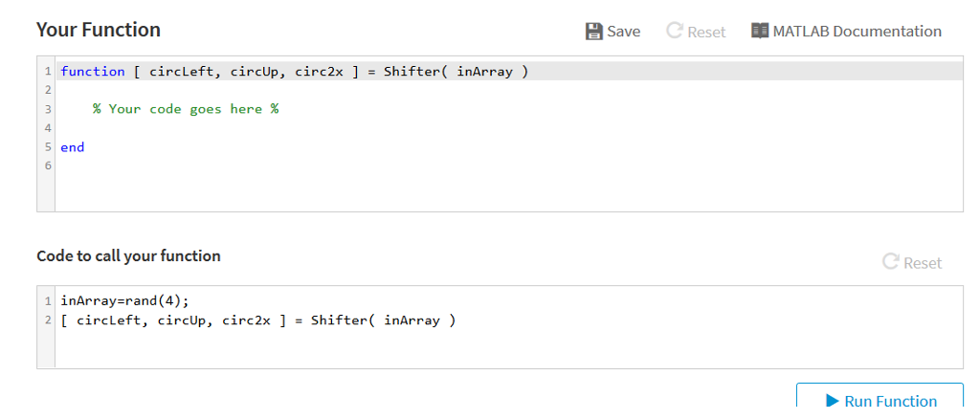Click the play triangle on Run Function
The height and width of the screenshot is (420, 980).
pos(832,401)
